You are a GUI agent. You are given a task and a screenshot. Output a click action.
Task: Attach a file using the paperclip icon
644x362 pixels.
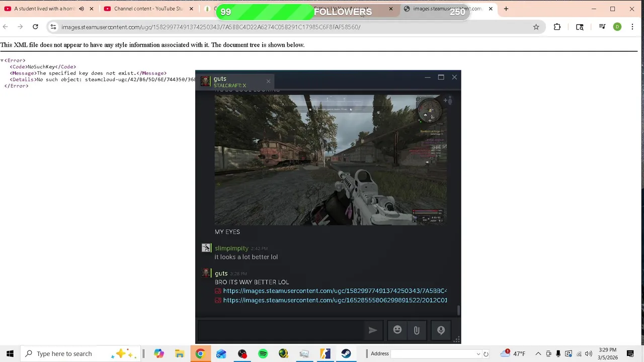coord(417,330)
